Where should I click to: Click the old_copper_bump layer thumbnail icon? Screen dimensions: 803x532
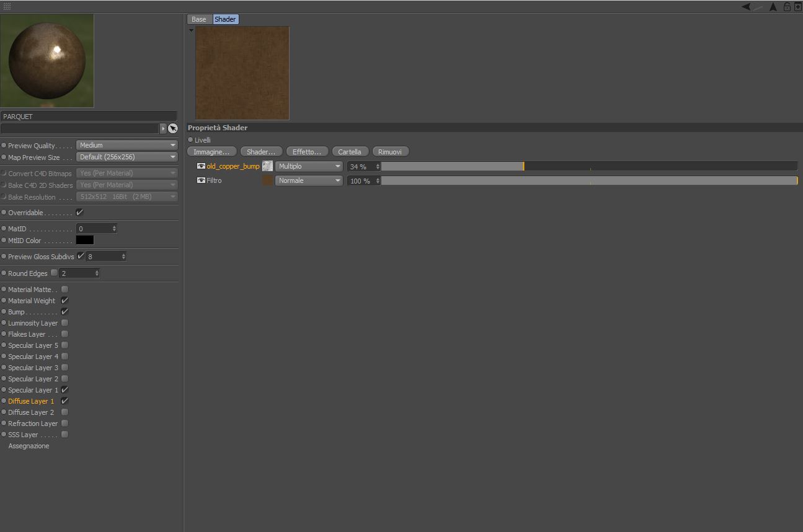tap(267, 166)
